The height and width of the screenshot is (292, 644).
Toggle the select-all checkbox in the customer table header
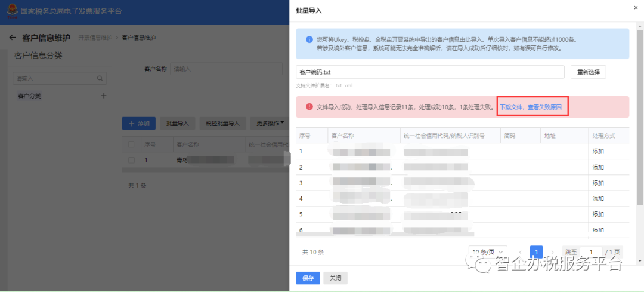tap(131, 145)
